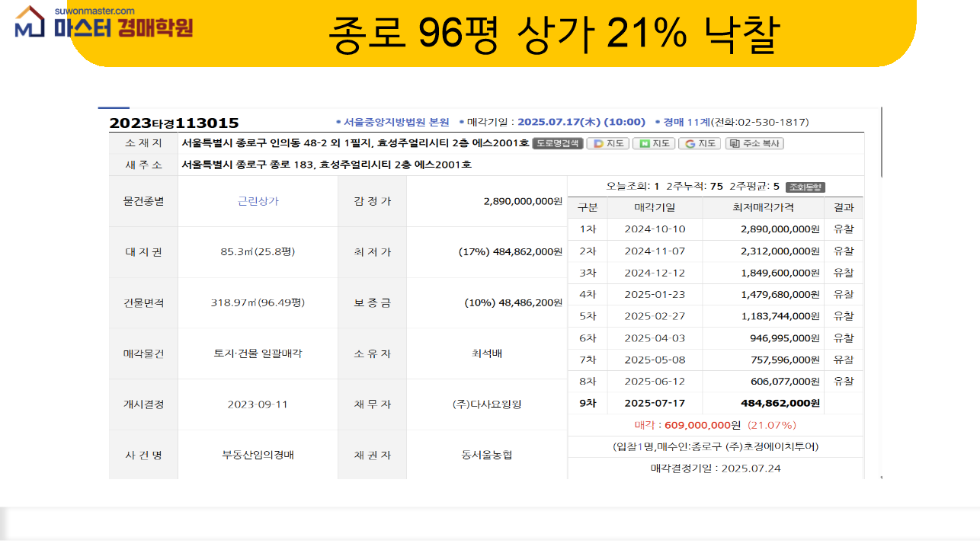
Task: Click the minimum price (17%) 484,862,000원
Action: [511, 251]
